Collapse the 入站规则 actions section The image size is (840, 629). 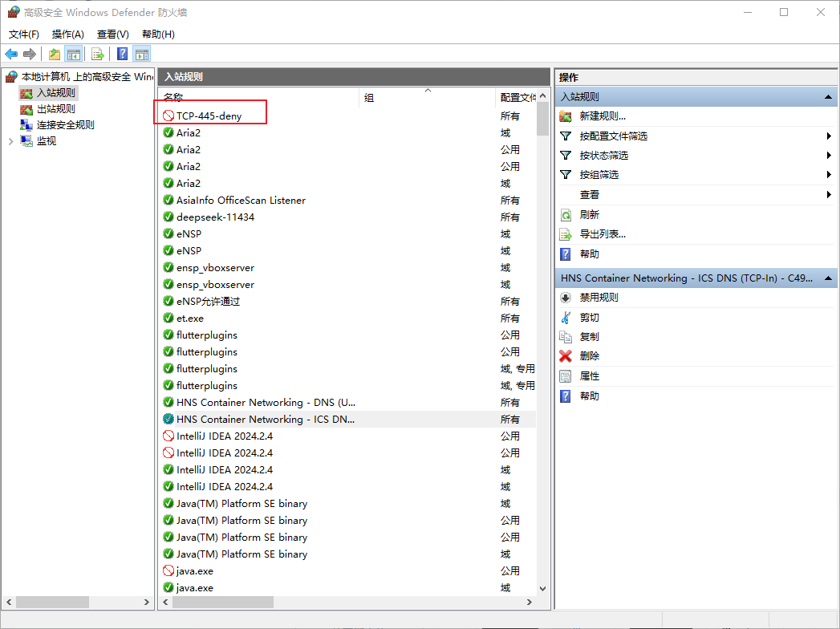(x=828, y=97)
